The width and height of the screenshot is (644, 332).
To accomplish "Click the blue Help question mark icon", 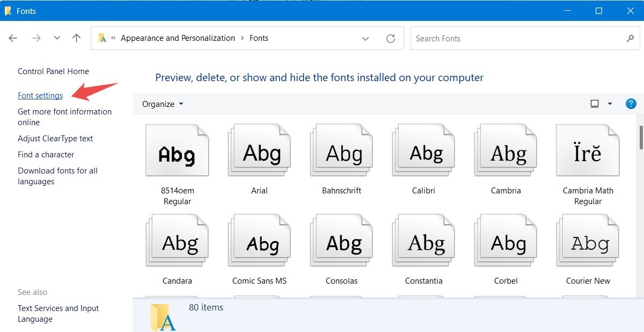I will (x=631, y=104).
